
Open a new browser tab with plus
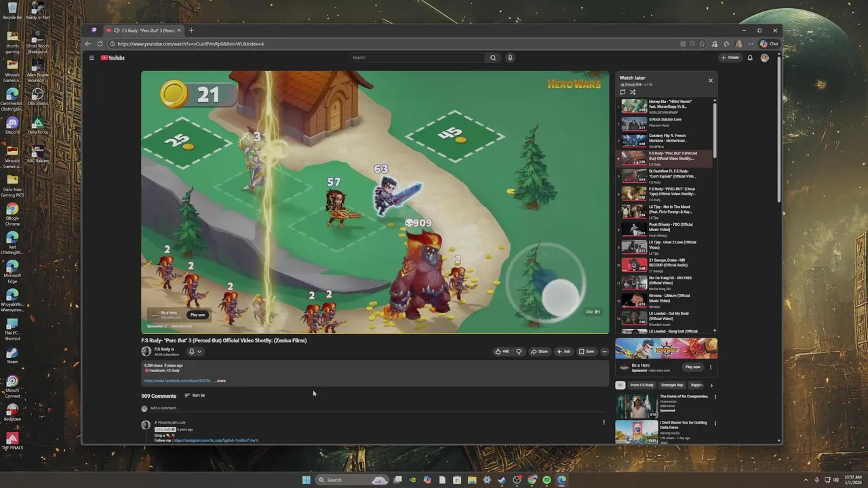(191, 30)
